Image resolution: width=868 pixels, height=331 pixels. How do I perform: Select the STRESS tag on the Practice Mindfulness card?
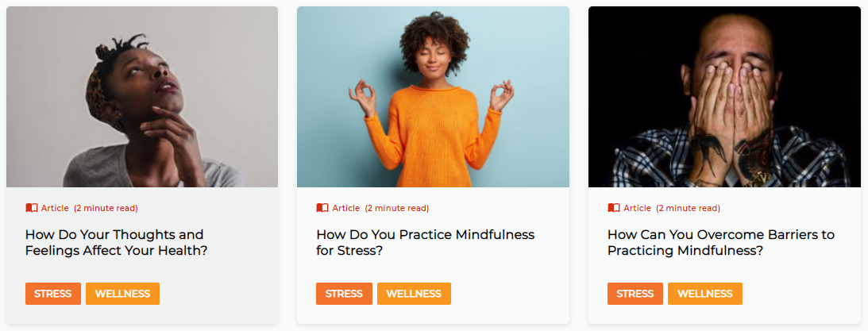[x=345, y=294]
